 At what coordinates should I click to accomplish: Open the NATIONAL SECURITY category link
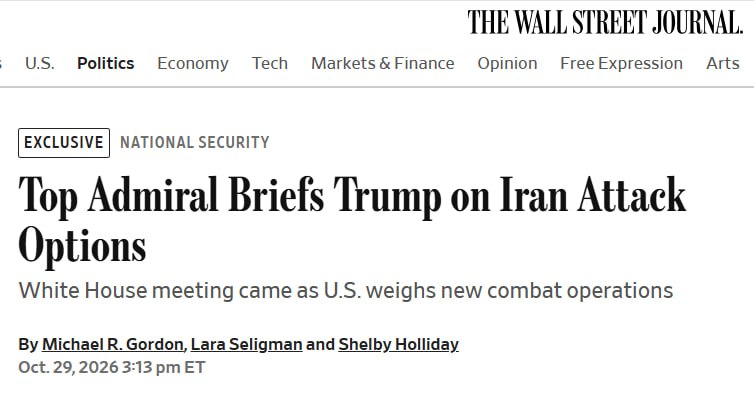tap(194, 142)
